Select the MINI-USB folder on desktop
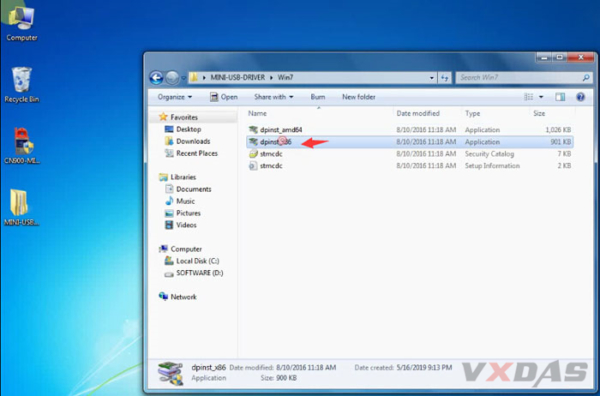 point(21,207)
